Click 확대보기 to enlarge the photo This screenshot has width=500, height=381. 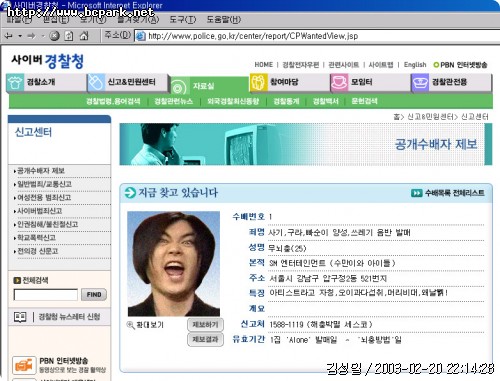(x=150, y=325)
